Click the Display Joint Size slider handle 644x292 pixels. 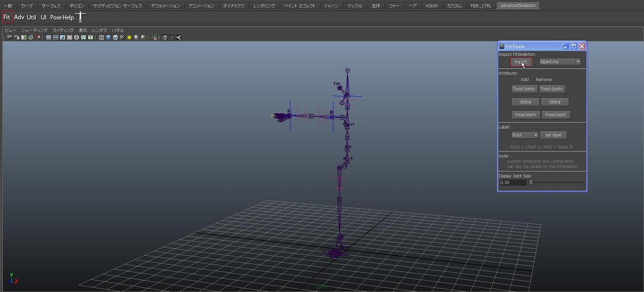point(531,183)
